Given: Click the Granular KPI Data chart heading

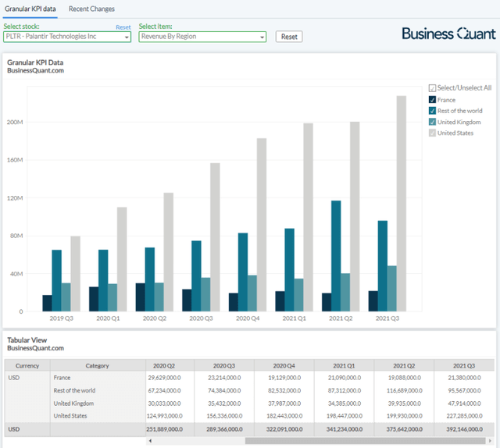Looking at the screenshot, I should pos(35,62).
